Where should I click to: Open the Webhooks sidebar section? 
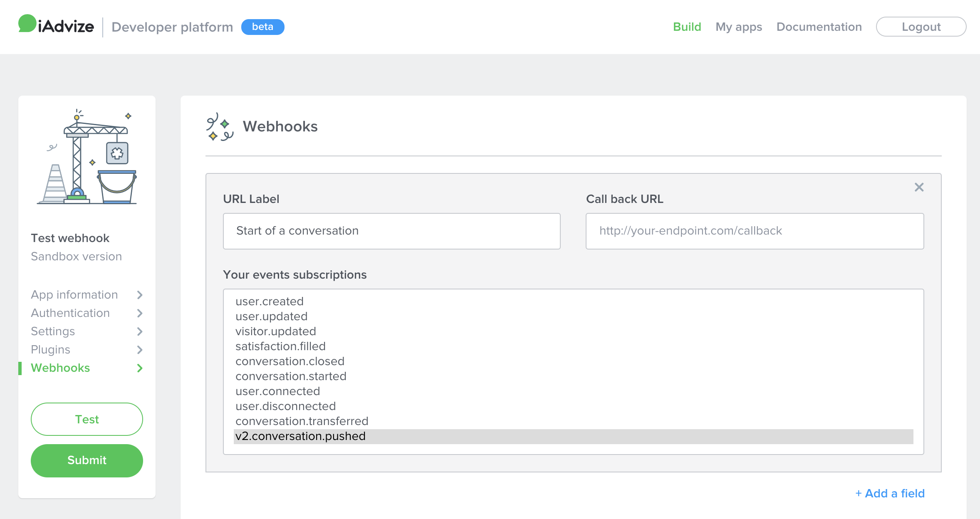[60, 368]
